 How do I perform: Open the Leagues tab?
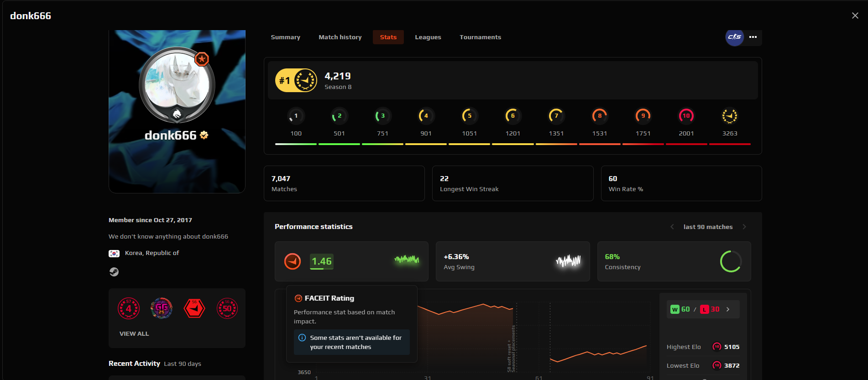pyautogui.click(x=428, y=37)
